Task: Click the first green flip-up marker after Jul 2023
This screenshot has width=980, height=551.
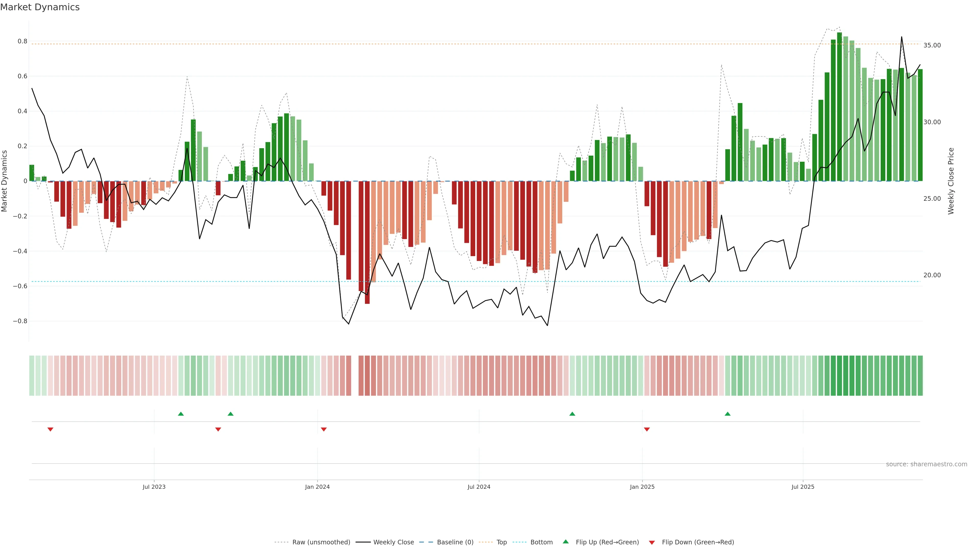Action: [181, 414]
